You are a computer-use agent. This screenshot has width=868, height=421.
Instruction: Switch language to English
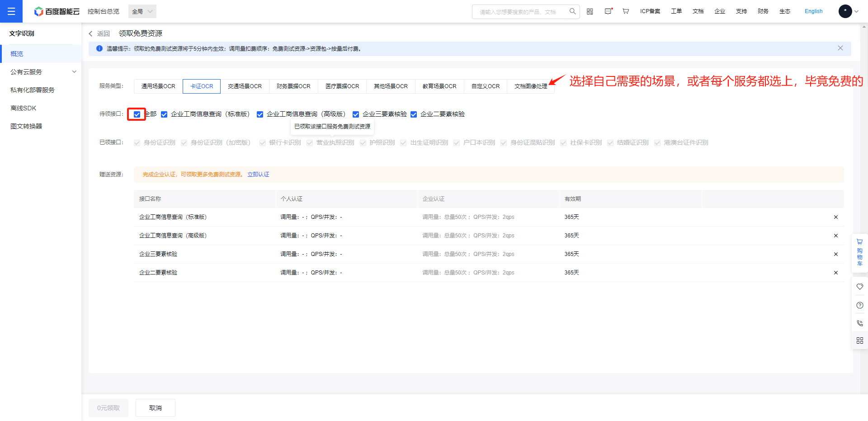tap(814, 11)
